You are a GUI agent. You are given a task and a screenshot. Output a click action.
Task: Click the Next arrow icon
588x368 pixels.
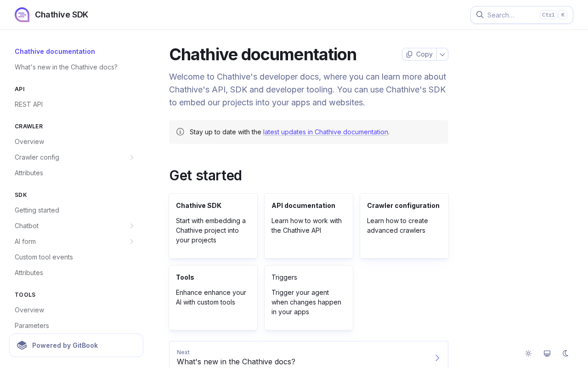[x=437, y=358]
